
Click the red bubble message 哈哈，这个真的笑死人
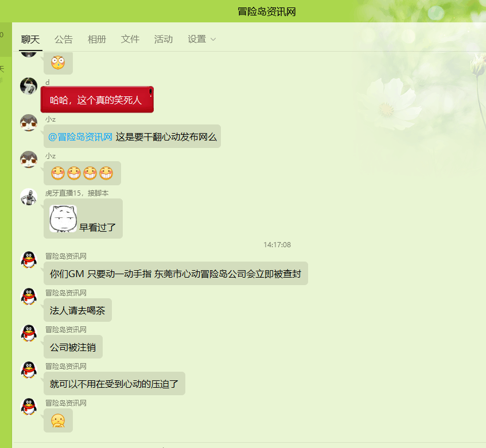click(x=96, y=100)
